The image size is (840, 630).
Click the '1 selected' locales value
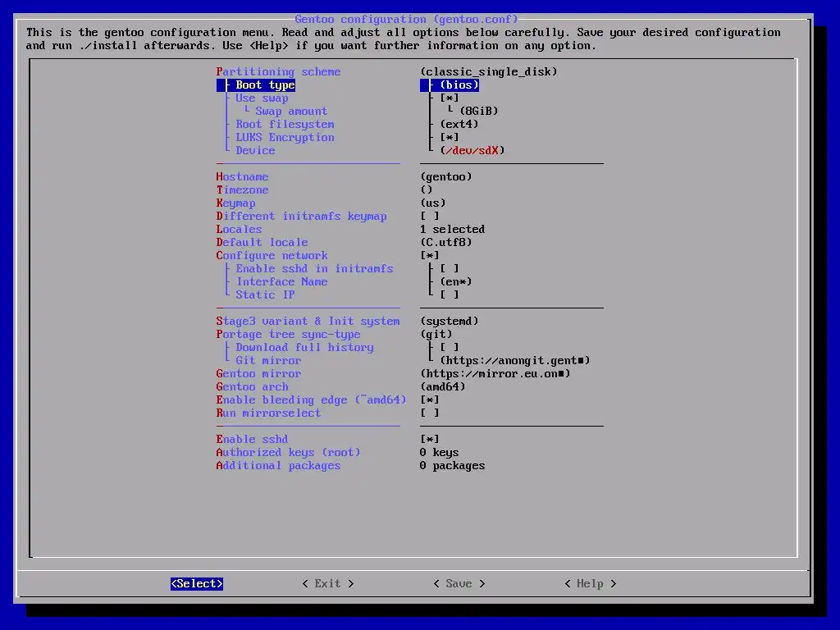pyautogui.click(x=453, y=230)
